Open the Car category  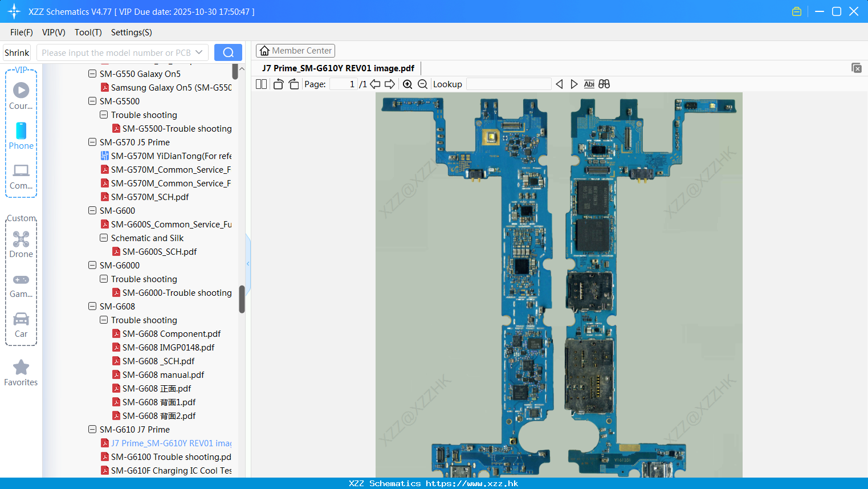(x=21, y=325)
